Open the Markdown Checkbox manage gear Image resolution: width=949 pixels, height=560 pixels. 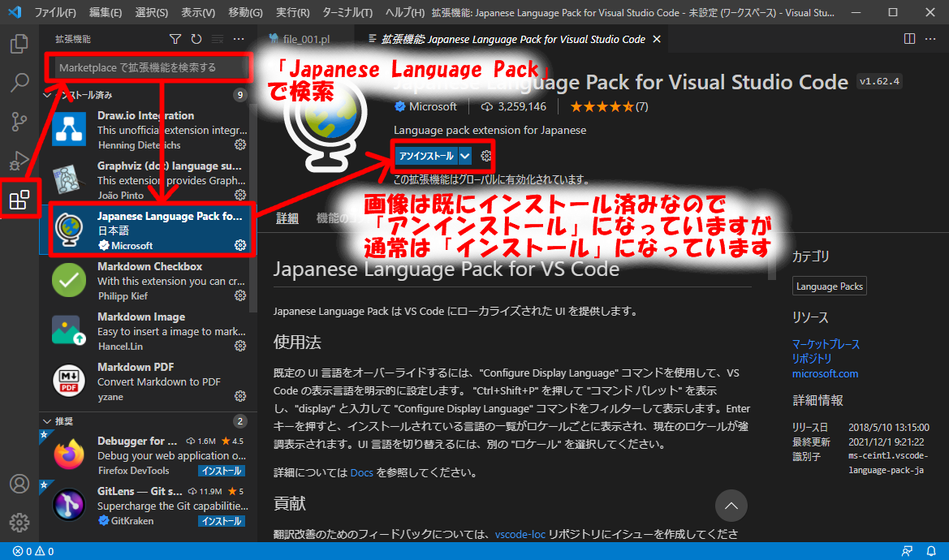point(240,295)
